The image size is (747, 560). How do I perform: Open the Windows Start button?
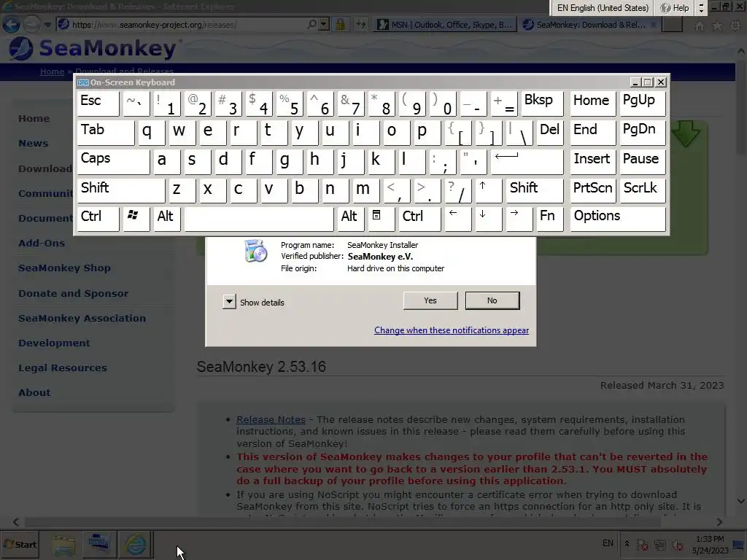coord(20,544)
